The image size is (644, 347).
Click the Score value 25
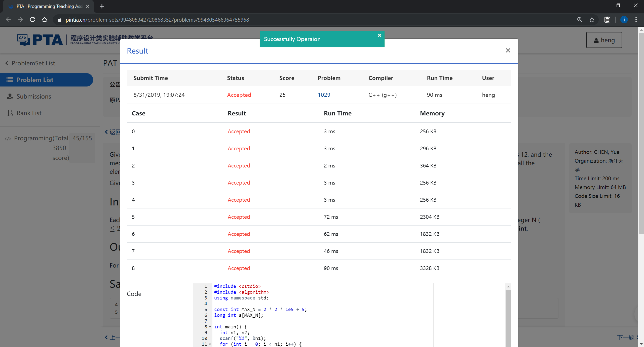pos(282,95)
